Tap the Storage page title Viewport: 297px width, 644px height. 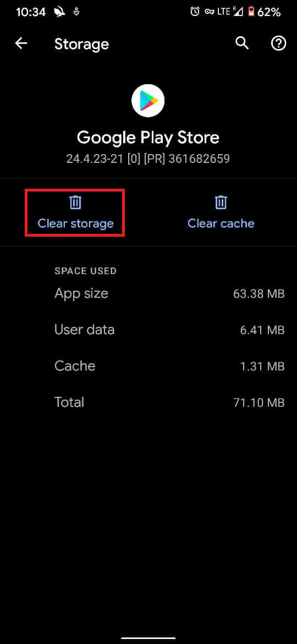81,44
